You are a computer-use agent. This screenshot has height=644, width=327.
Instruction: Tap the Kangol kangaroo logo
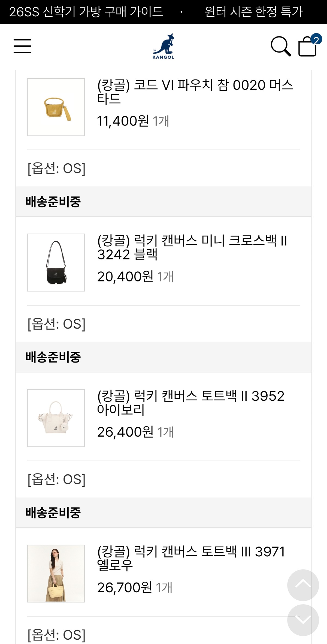click(163, 46)
